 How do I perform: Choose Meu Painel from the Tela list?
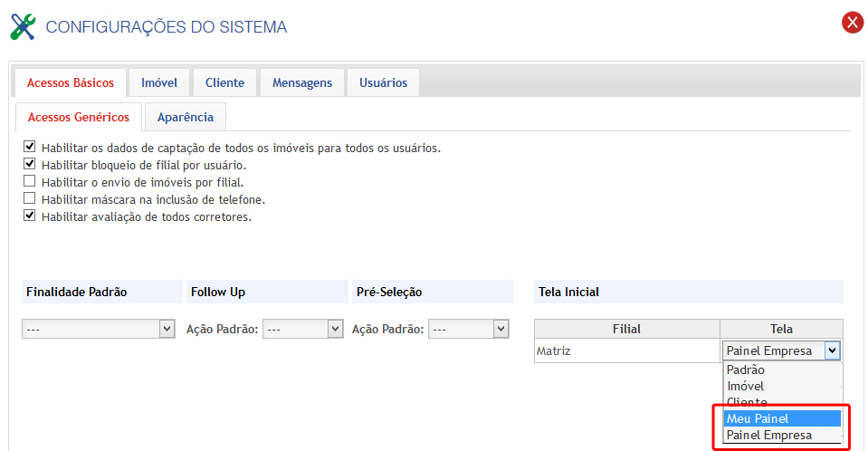click(x=782, y=418)
